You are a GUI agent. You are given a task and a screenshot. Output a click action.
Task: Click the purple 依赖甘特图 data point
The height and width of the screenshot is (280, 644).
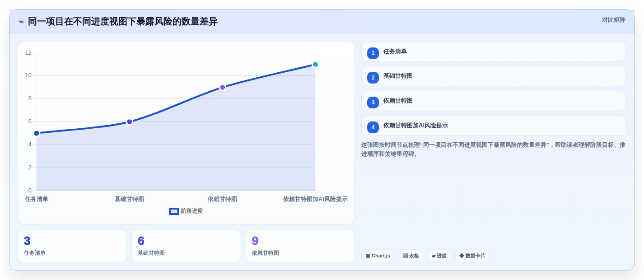pos(222,87)
